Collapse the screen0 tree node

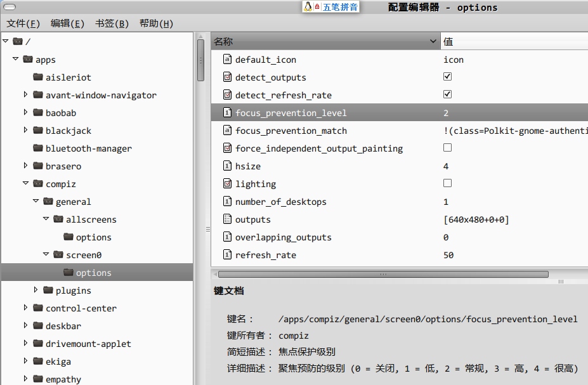pos(46,254)
